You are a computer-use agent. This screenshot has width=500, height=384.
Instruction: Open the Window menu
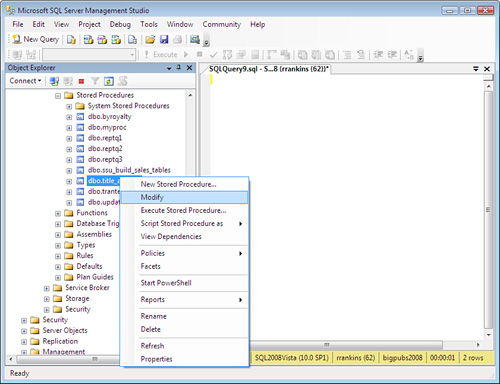pos(180,24)
